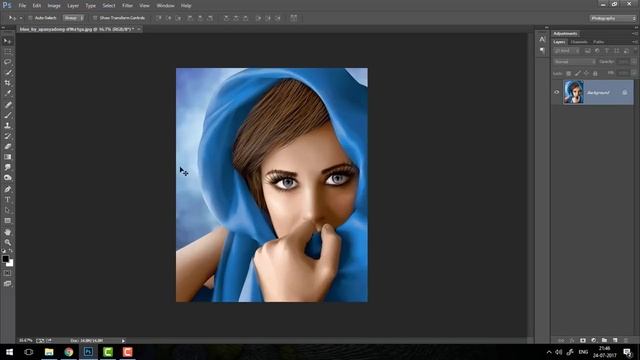Select the Gradient tool

[7, 157]
